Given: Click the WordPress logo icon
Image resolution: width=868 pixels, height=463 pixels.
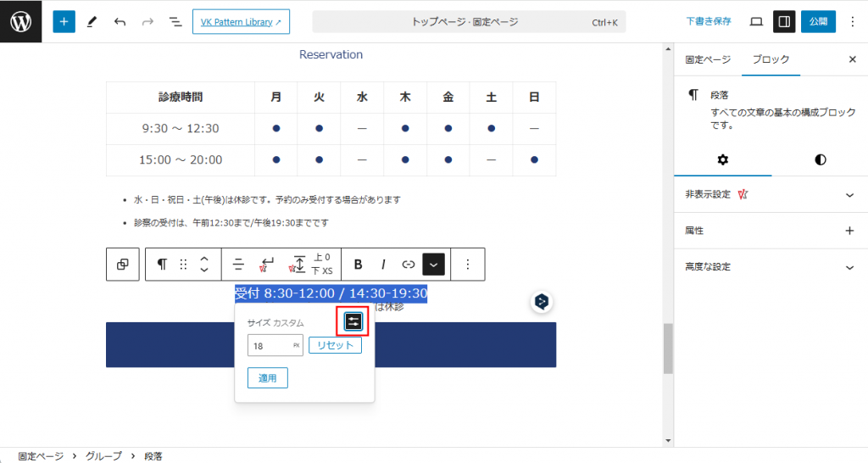Looking at the screenshot, I should pos(20,21).
